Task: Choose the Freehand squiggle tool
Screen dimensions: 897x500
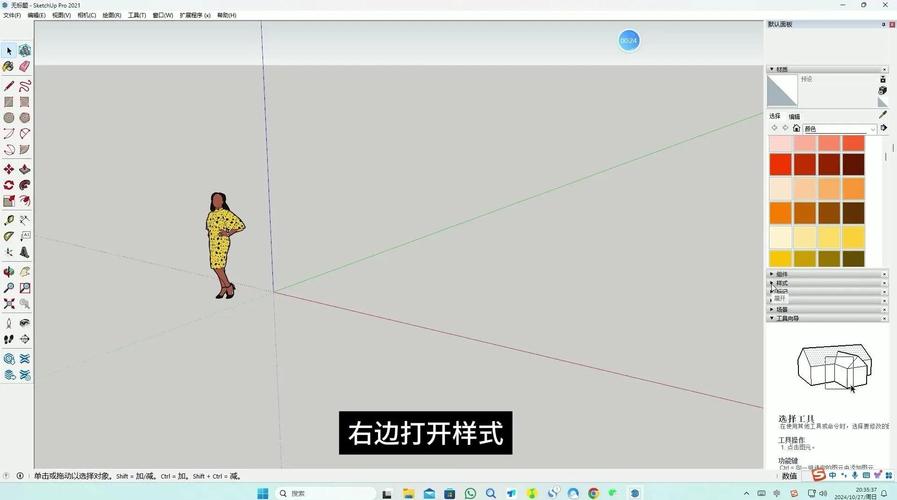Action: click(x=25, y=86)
